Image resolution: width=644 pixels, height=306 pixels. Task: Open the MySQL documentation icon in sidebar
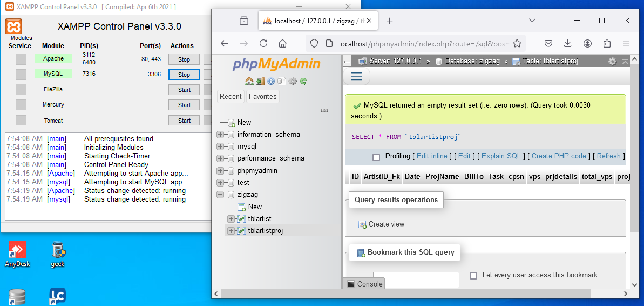tap(281, 82)
